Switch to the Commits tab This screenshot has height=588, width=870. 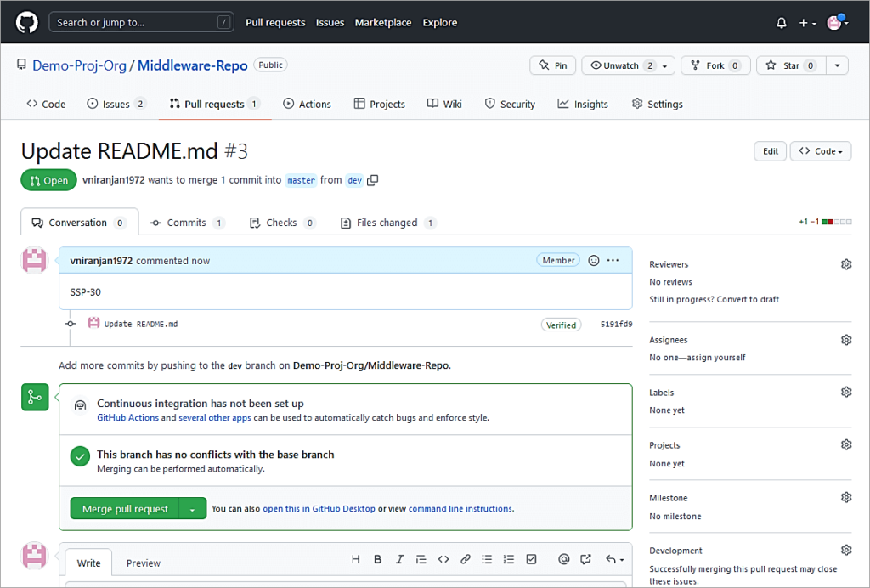tap(186, 222)
